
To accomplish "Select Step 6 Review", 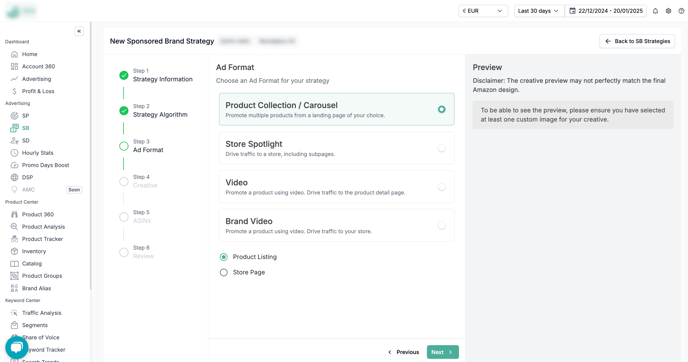I will click(136, 252).
